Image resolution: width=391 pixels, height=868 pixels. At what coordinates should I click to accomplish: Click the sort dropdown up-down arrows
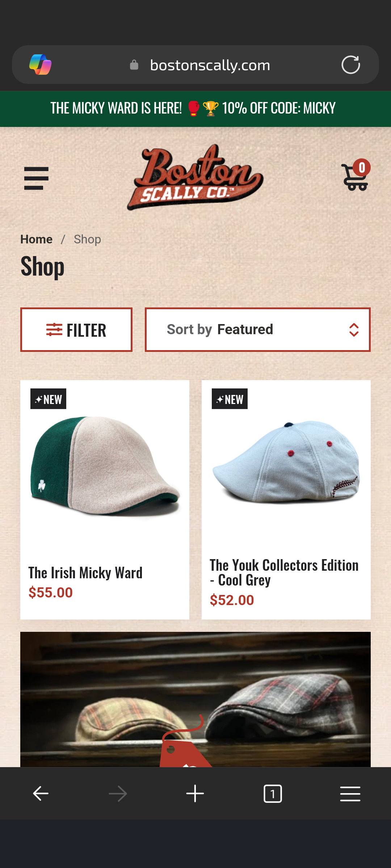coord(354,329)
